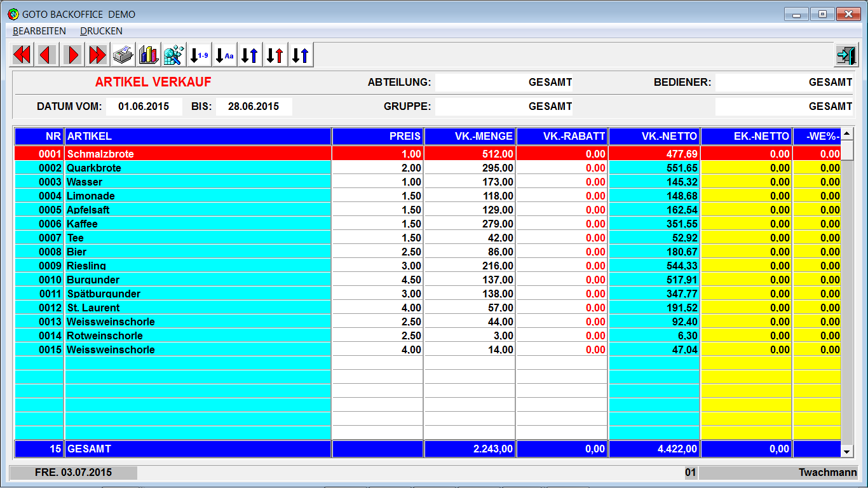Click the table scrollbar's down arrow

[x=847, y=451]
